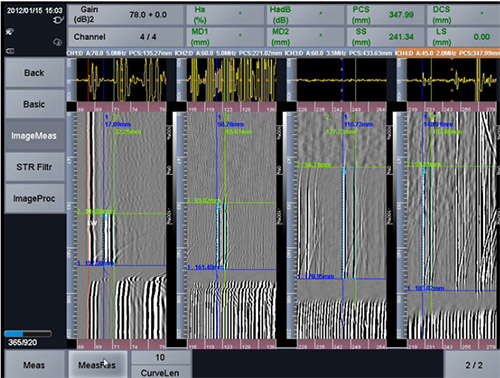Select the highlighted CH4:D channel header
500x378 pixels.
448,53
